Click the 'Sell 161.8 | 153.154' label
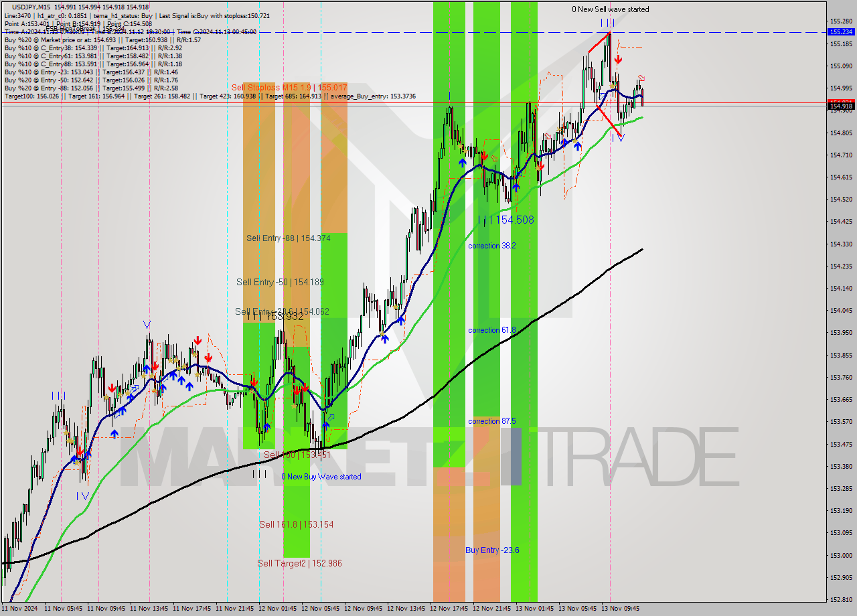 296,524
